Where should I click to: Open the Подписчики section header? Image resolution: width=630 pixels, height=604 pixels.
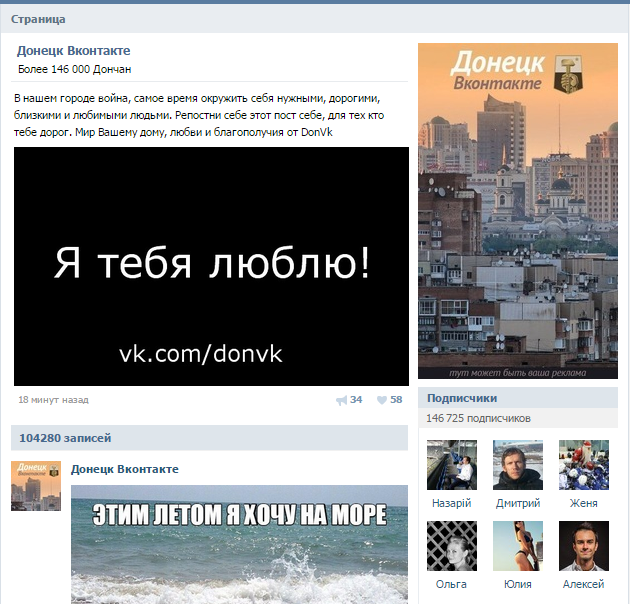[x=518, y=398]
